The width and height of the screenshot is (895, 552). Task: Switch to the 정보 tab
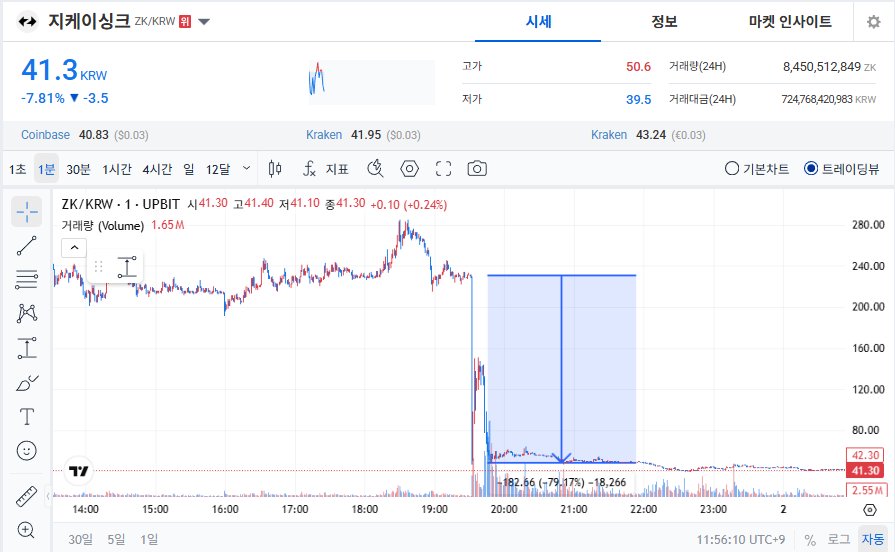click(664, 22)
